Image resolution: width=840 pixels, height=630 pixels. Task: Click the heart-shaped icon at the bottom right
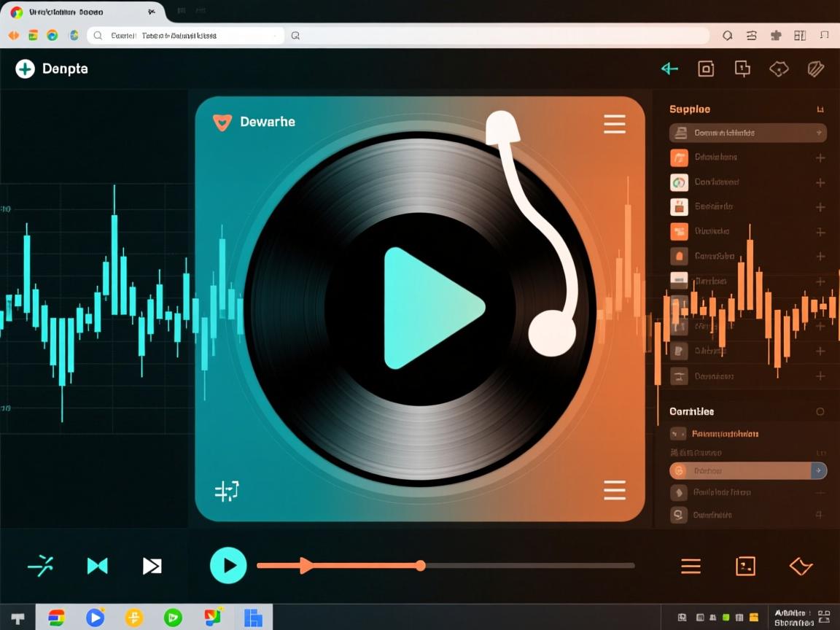[x=800, y=566]
